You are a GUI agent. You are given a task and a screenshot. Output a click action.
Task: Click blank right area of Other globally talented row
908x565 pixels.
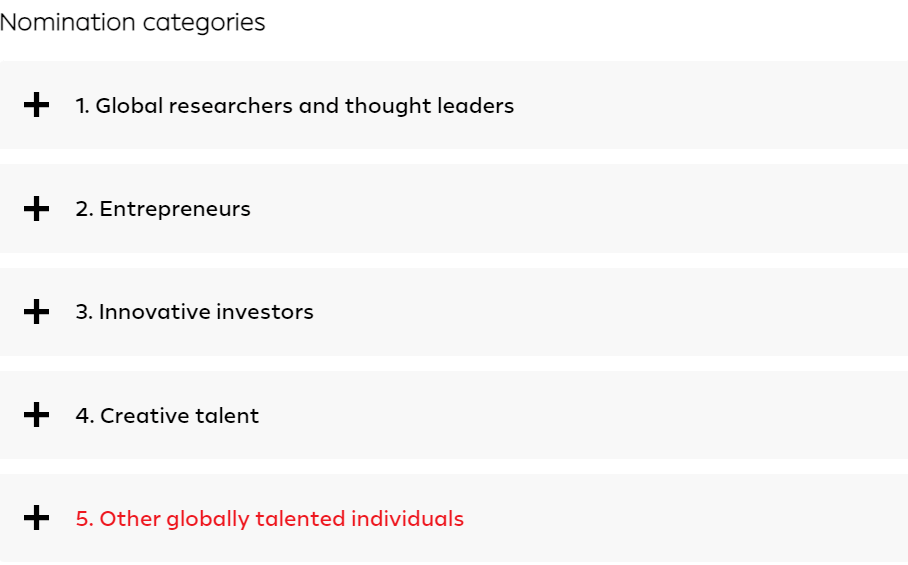(720, 518)
